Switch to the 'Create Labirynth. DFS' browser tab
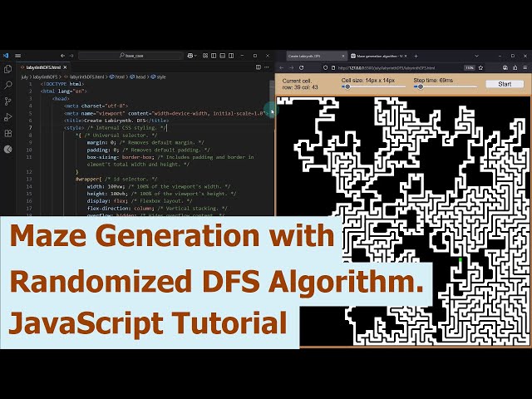This screenshot has width=532, height=399. (x=314, y=56)
